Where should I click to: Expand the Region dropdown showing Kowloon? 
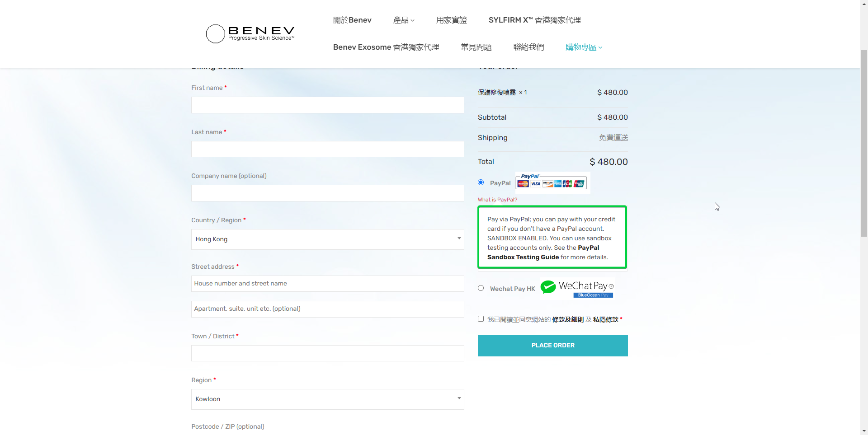[x=327, y=399]
